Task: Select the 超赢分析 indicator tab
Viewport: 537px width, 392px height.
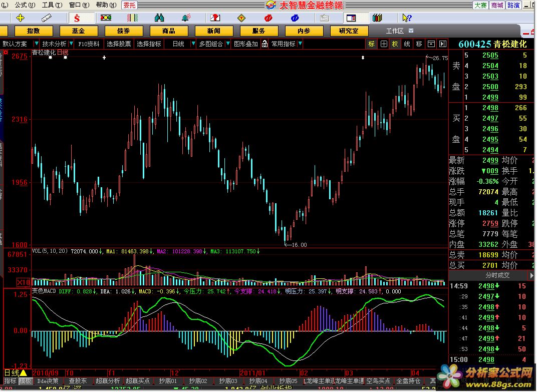Action: [108, 381]
